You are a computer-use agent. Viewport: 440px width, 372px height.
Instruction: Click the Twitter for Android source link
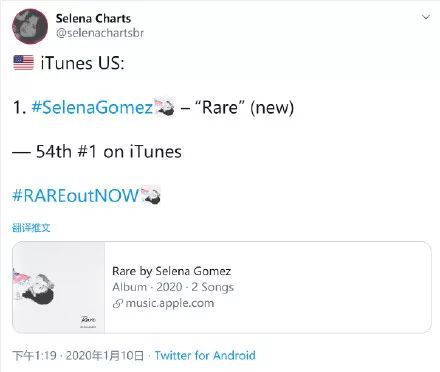coord(205,355)
